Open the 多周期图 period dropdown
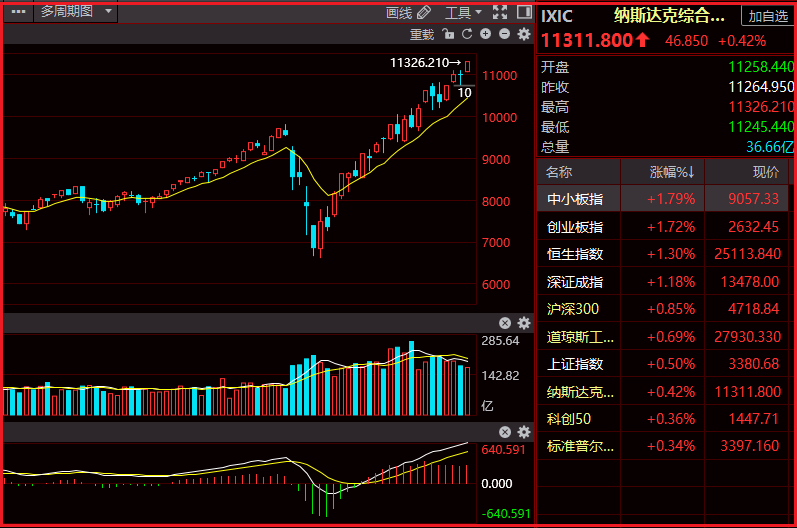This screenshot has height=528, width=797. coord(76,12)
